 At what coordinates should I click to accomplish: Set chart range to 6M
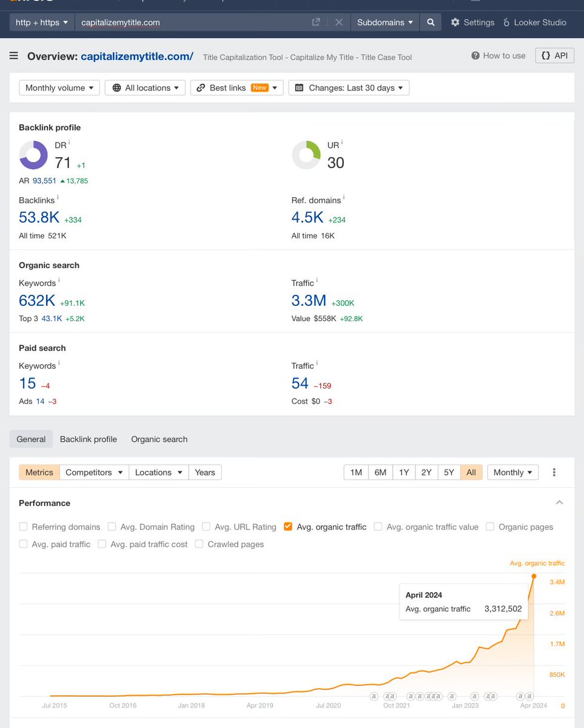point(380,472)
